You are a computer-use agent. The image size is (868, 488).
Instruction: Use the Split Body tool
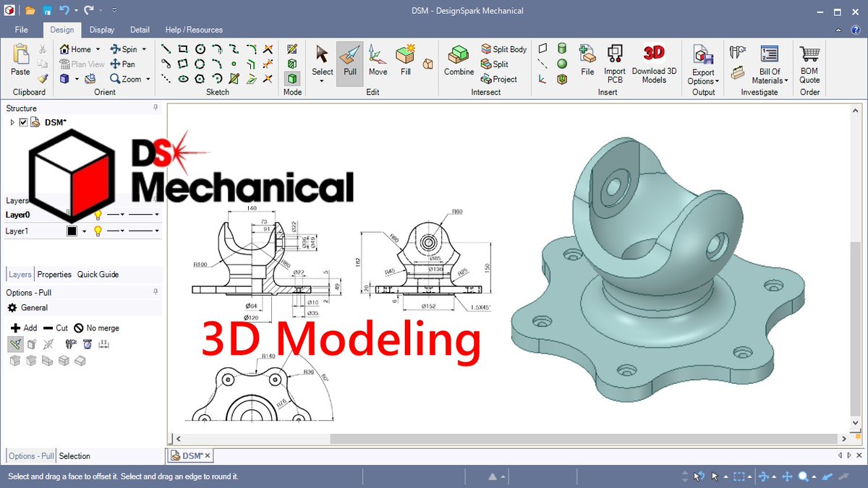[x=503, y=49]
